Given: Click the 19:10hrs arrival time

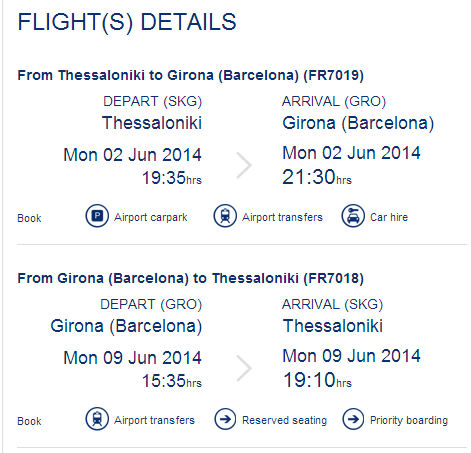Looking at the screenshot, I should (317, 380).
